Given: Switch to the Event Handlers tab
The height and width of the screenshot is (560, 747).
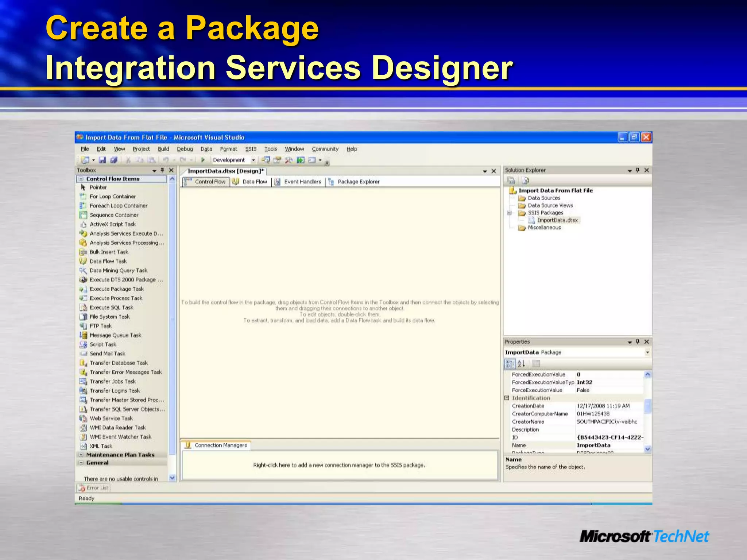Looking at the screenshot, I should click(298, 182).
